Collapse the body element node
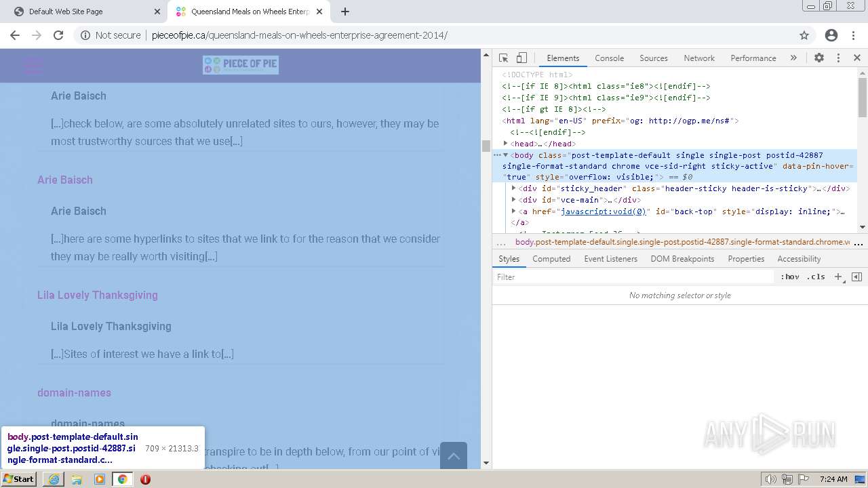Viewport: 868px width, 488px height. tap(506, 155)
